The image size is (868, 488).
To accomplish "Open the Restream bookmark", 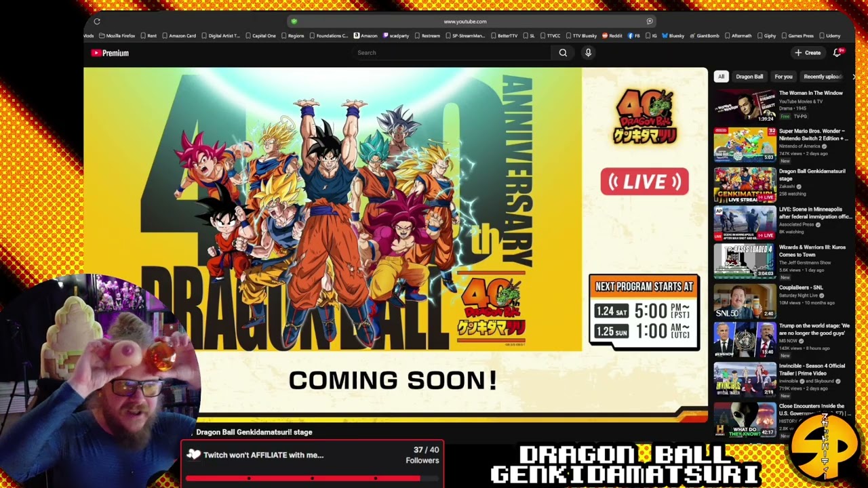I will tap(427, 36).
